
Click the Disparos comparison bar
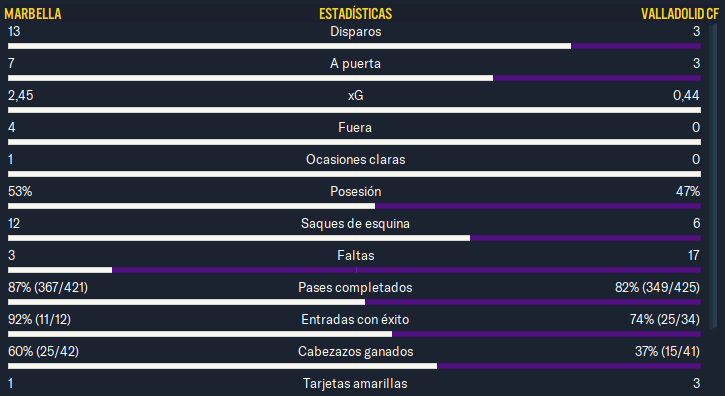pyautogui.click(x=354, y=46)
